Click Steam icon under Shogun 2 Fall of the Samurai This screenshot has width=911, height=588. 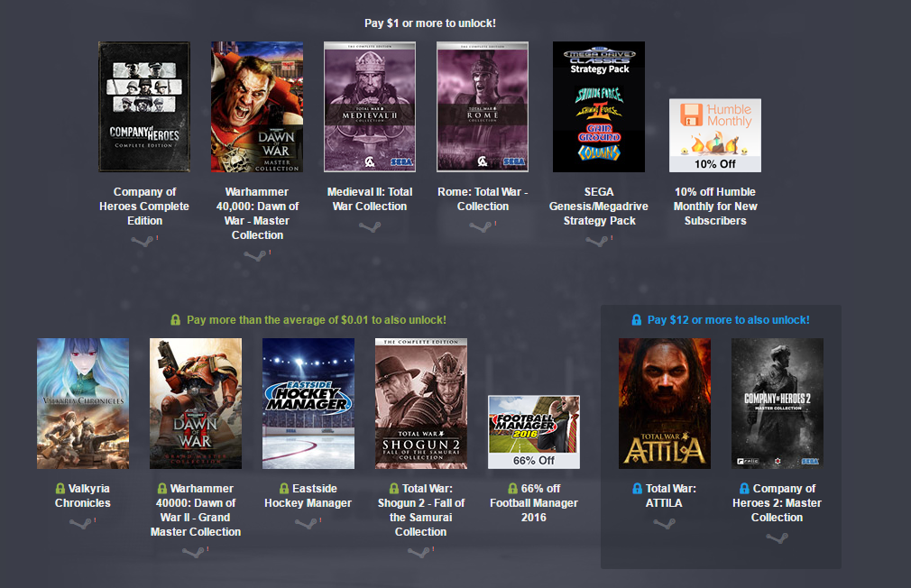(x=419, y=552)
